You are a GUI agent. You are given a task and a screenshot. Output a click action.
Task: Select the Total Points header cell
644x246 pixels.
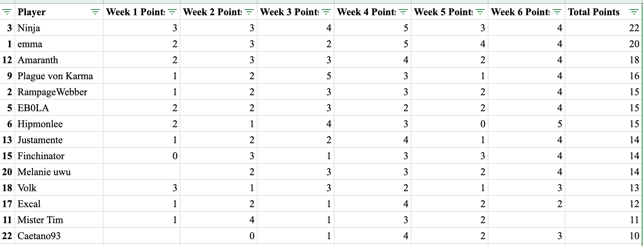point(604,12)
